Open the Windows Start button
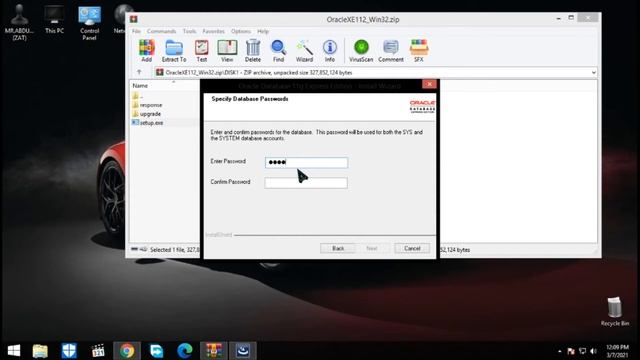The width and height of the screenshot is (640, 360). coord(14,351)
